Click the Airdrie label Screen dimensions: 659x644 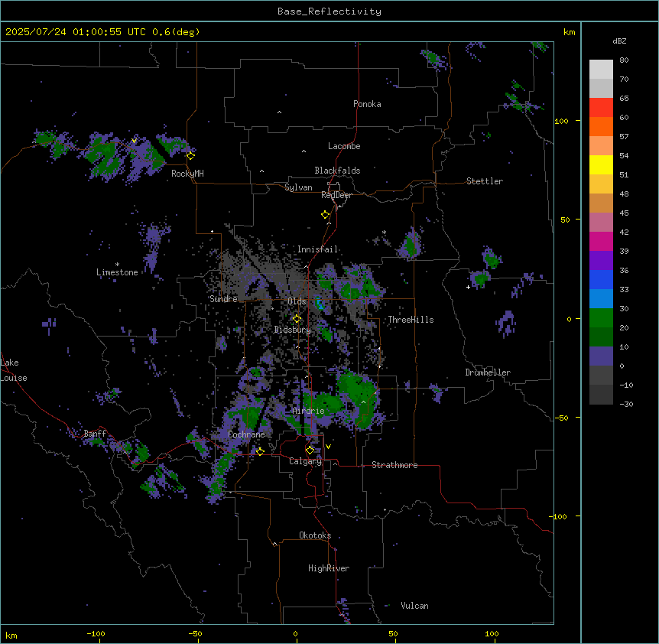(x=308, y=411)
